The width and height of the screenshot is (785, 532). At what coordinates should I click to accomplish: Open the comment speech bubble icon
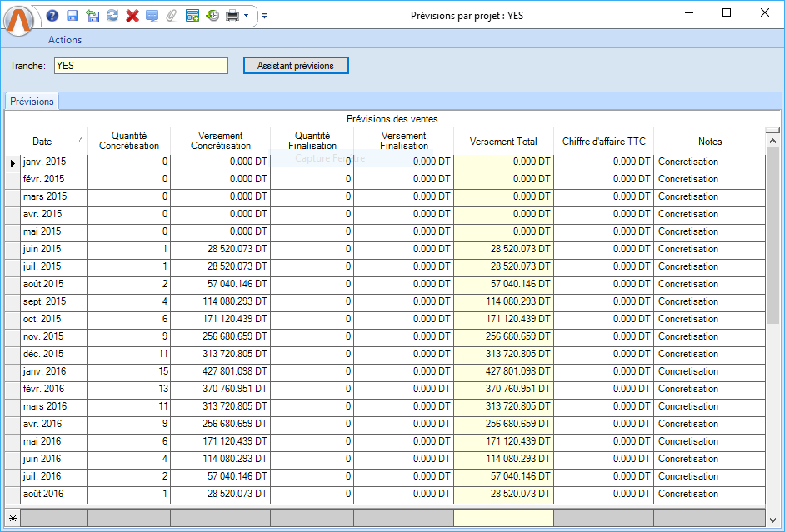point(152,15)
